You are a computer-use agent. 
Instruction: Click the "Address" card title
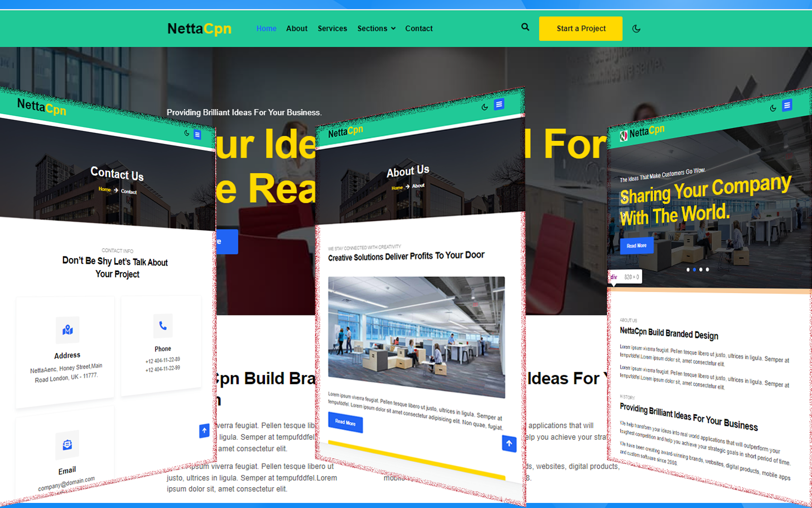[67, 355]
